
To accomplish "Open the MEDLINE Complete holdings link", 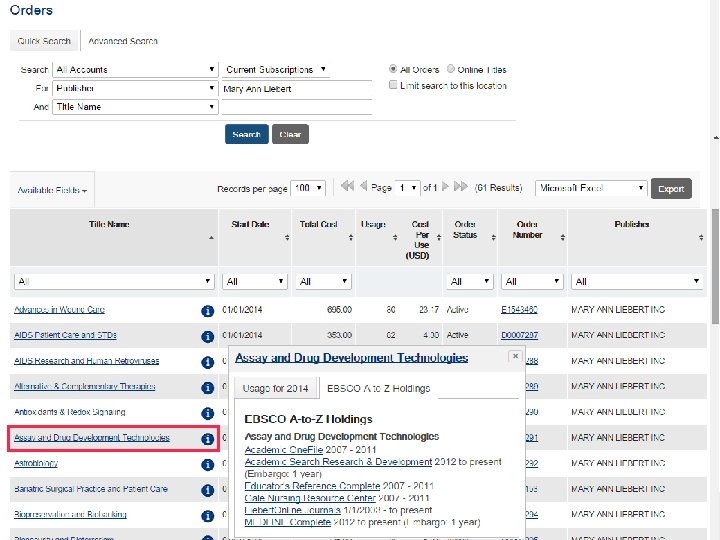I will point(287,522).
